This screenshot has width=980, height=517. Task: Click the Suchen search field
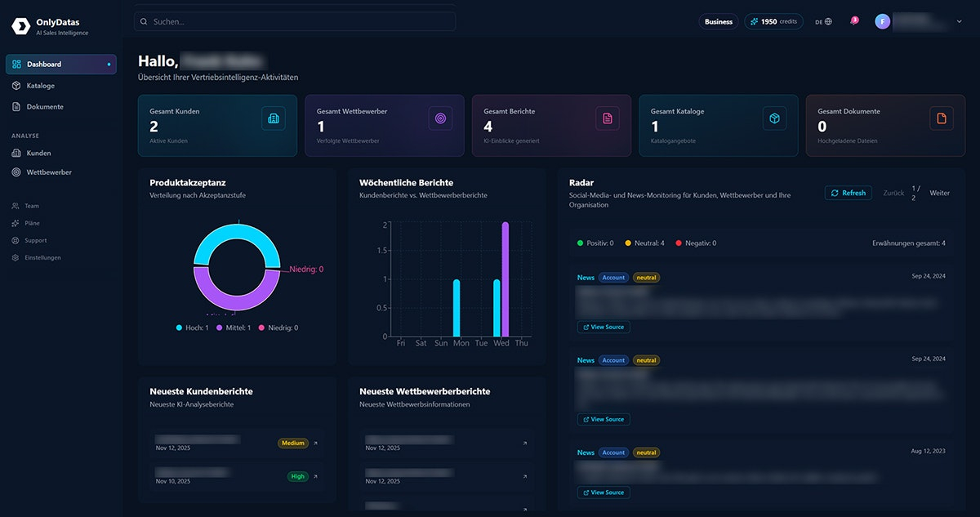(x=294, y=21)
